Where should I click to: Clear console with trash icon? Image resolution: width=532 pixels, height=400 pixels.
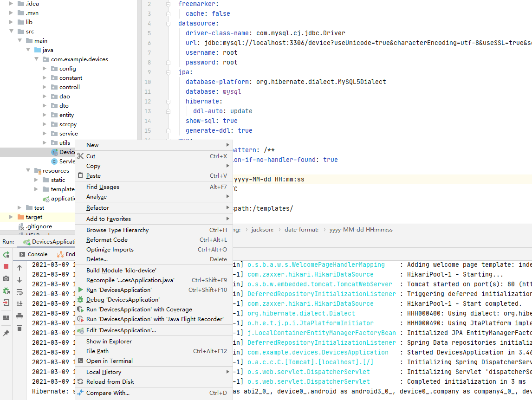[x=19, y=328]
